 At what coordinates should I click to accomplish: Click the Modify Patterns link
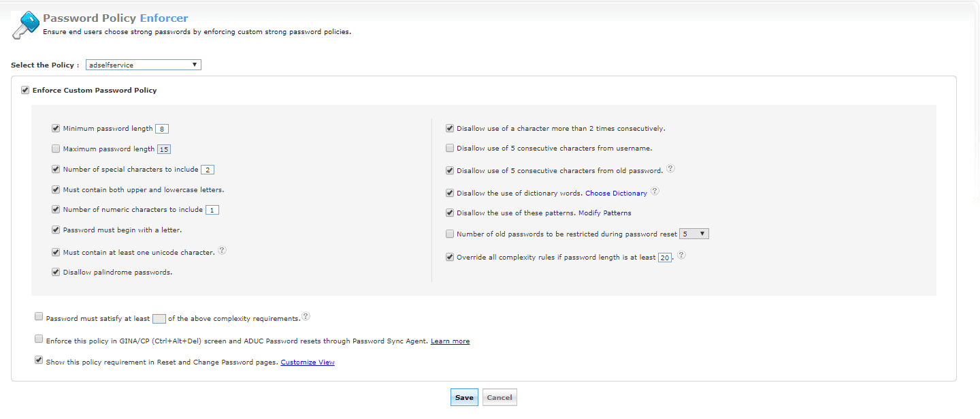(604, 213)
